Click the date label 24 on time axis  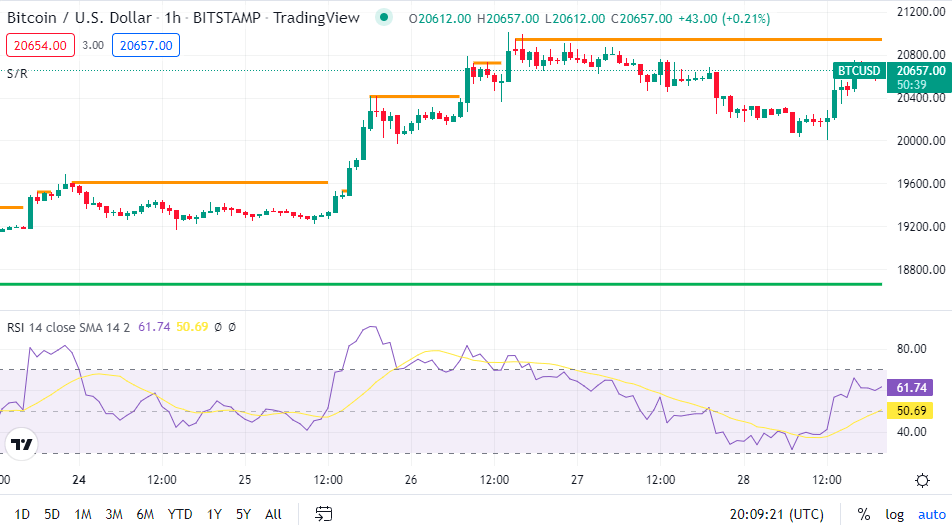click(79, 480)
